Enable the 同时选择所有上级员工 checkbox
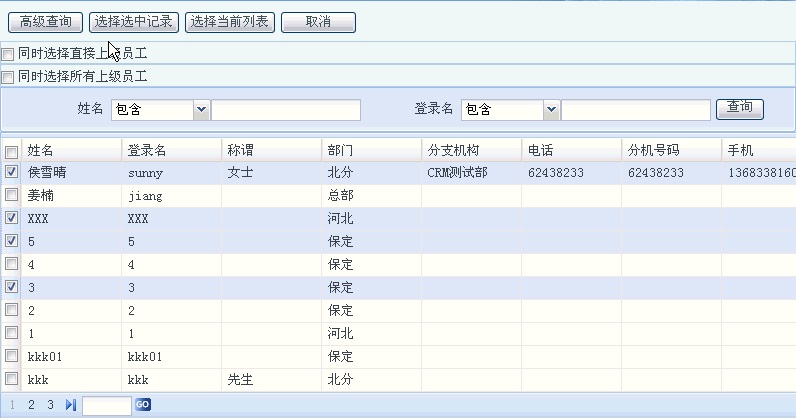The height and width of the screenshot is (418, 796). click(x=8, y=76)
